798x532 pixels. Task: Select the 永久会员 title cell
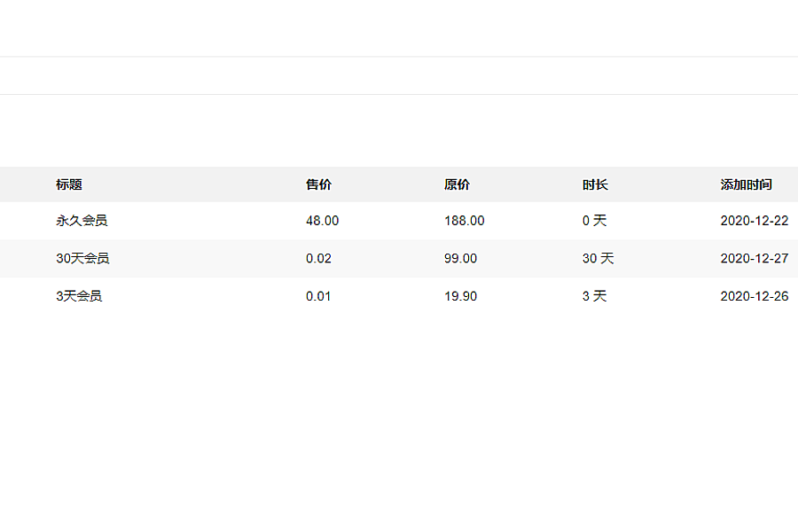(x=82, y=221)
